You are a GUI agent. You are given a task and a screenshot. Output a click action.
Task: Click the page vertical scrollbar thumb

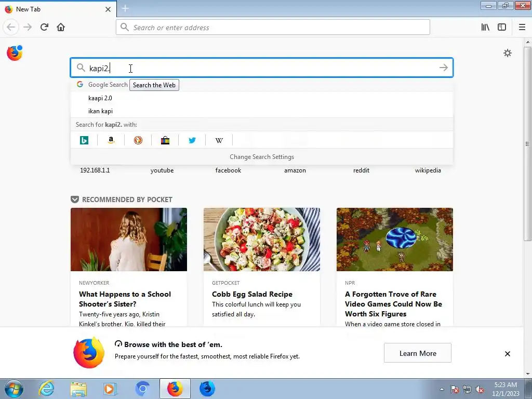point(527,144)
